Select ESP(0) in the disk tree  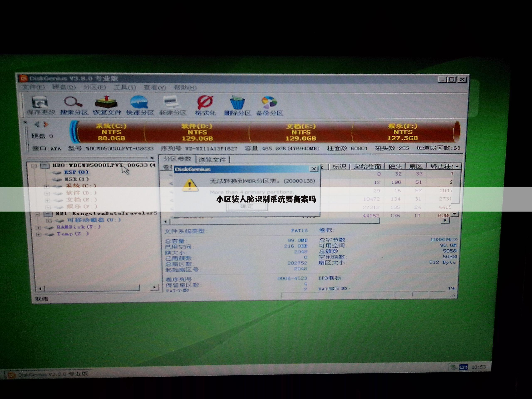point(76,172)
